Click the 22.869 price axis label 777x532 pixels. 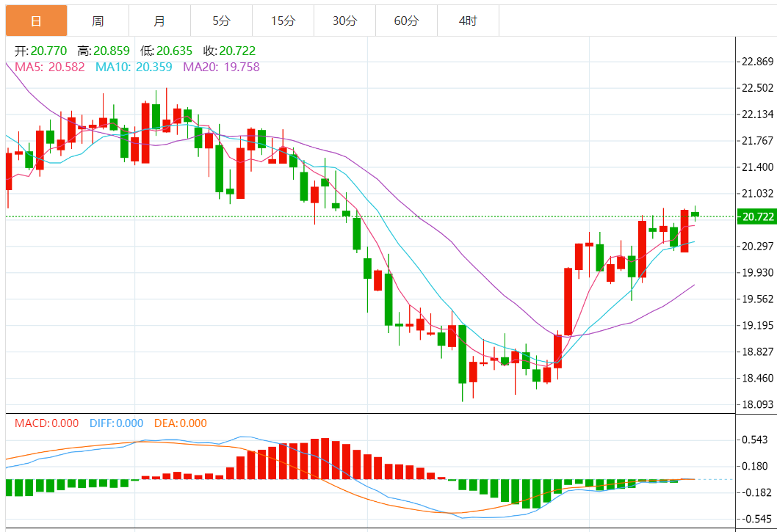coord(757,62)
